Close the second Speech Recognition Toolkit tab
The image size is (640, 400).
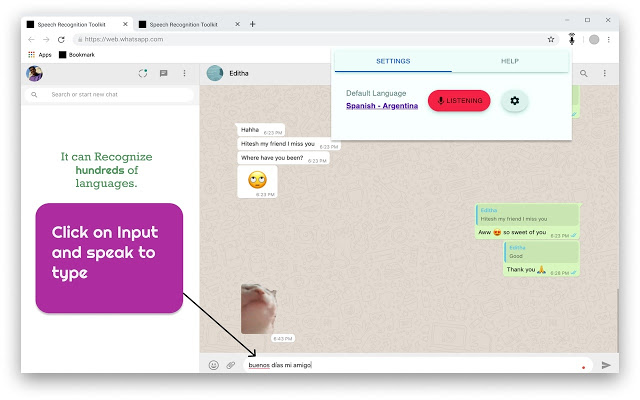click(x=237, y=24)
